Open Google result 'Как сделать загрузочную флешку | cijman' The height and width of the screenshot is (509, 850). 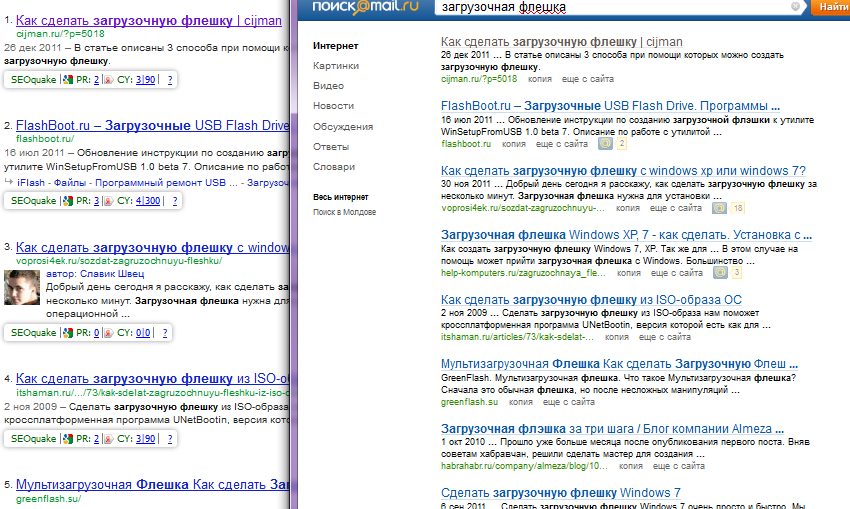pyautogui.click(x=149, y=21)
